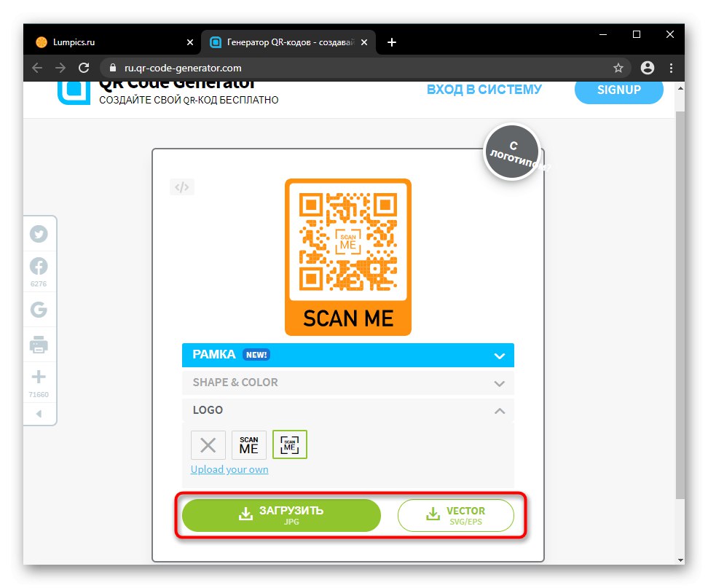Screen dimensions: 708x588
Task: Click the NEW! badge next to Рамка
Action: [x=256, y=355]
